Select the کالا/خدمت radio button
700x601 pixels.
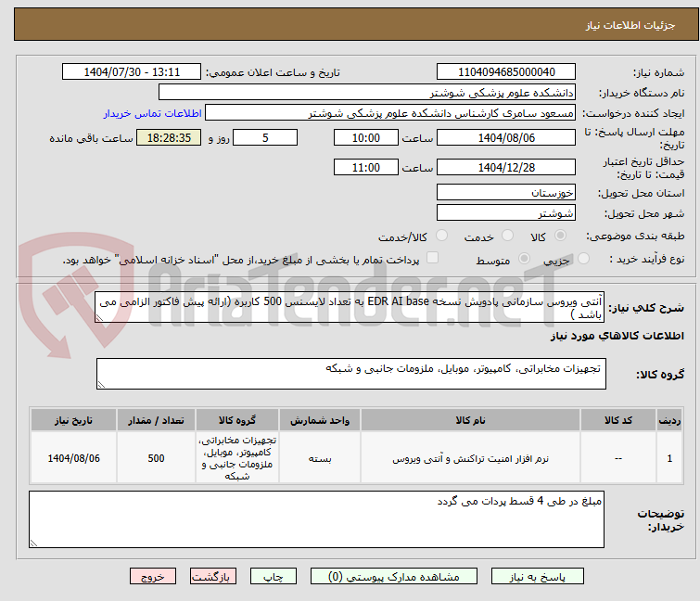[441, 236]
